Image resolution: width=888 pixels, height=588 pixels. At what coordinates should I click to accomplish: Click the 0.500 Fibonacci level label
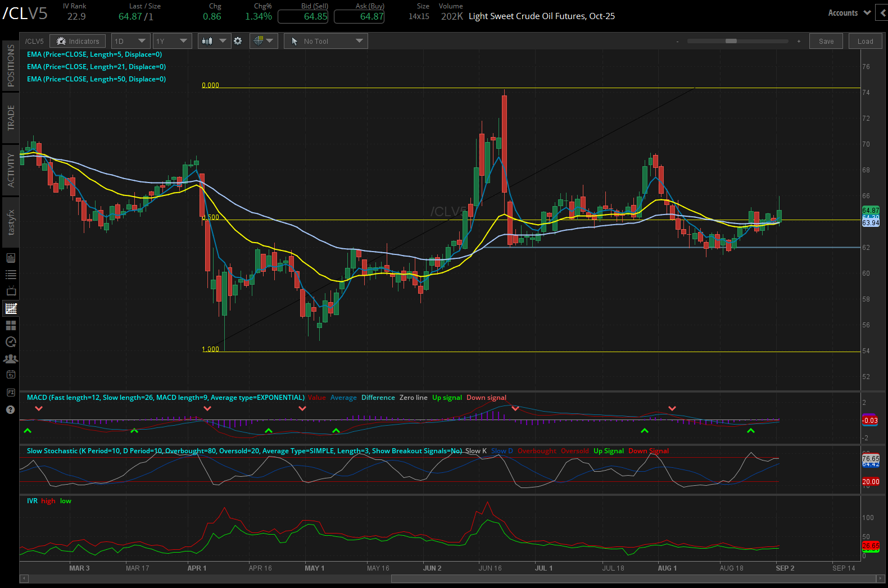(211, 217)
